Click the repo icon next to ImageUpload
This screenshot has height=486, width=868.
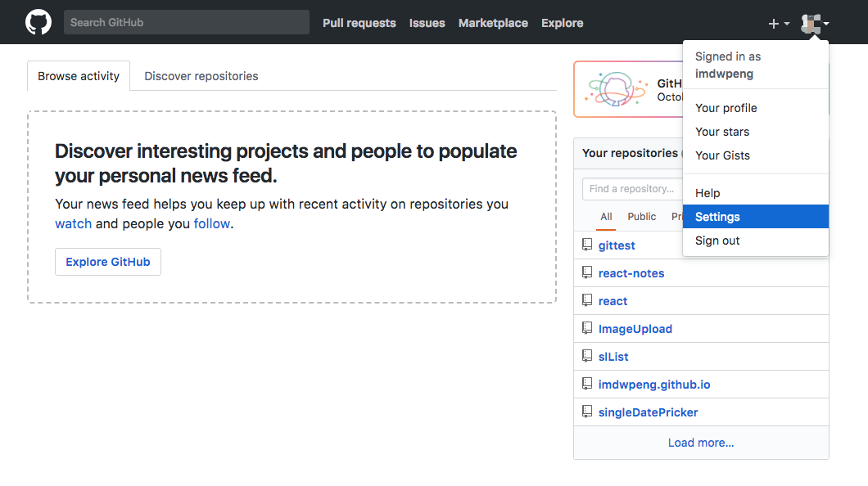pos(587,328)
